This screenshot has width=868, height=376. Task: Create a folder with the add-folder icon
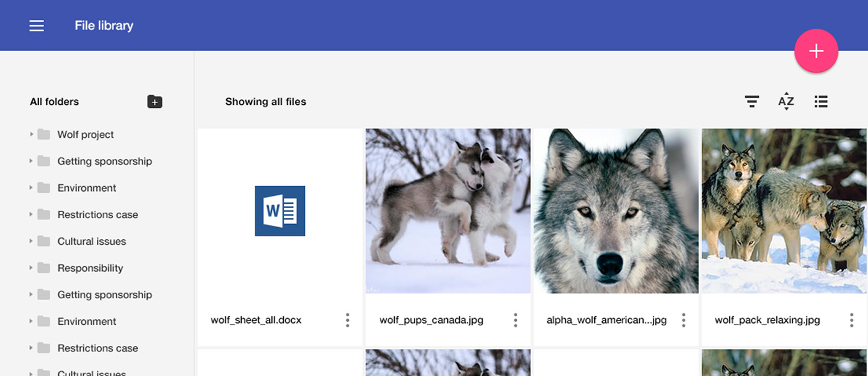(155, 102)
